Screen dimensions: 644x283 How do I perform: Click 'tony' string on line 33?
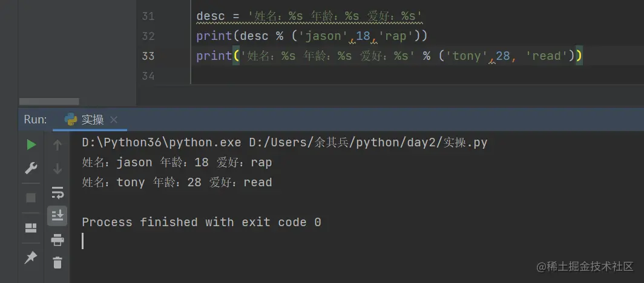467,56
